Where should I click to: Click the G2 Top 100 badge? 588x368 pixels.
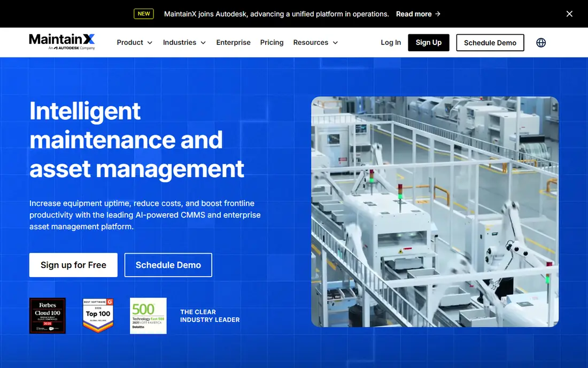click(x=98, y=316)
